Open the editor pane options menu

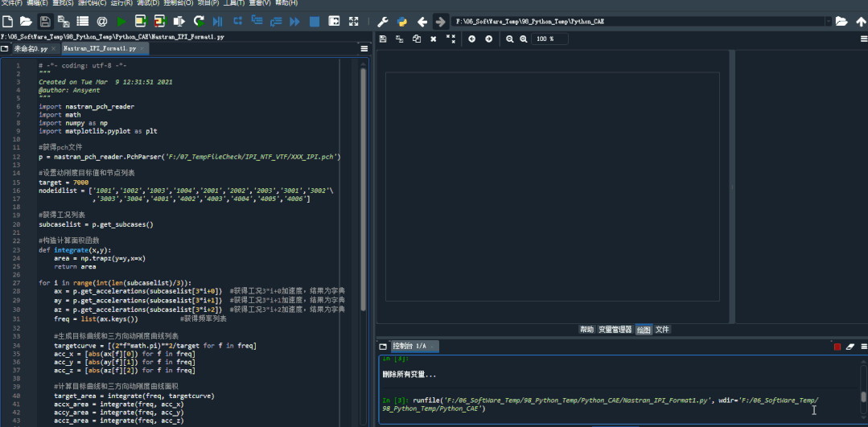click(364, 49)
